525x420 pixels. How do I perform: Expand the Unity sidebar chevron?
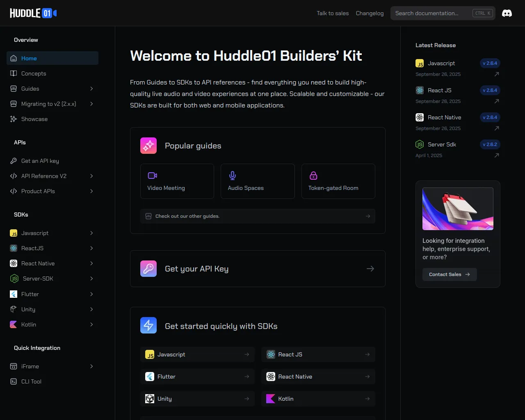pyautogui.click(x=91, y=309)
